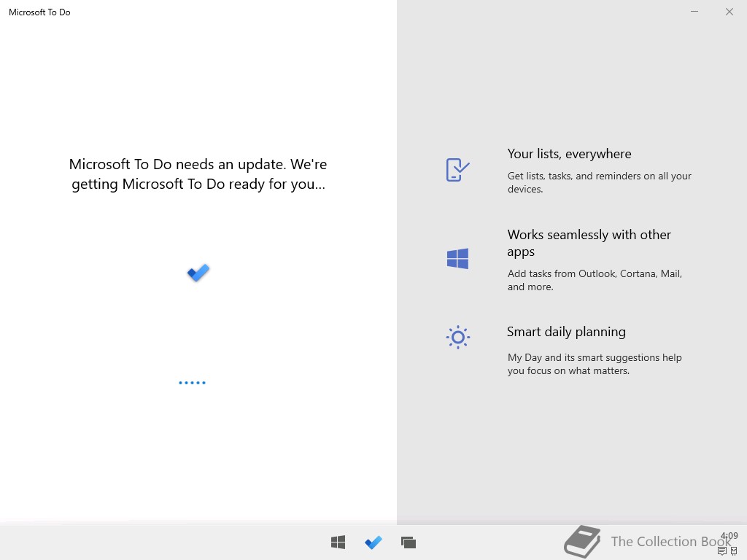747x560 pixels.
Task: Open the notification center tray icon
Action: coord(721,551)
